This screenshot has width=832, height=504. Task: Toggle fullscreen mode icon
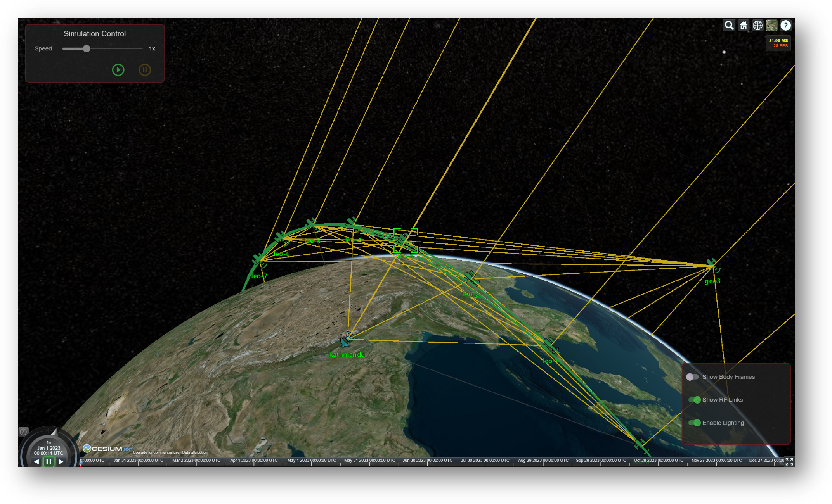click(x=789, y=461)
